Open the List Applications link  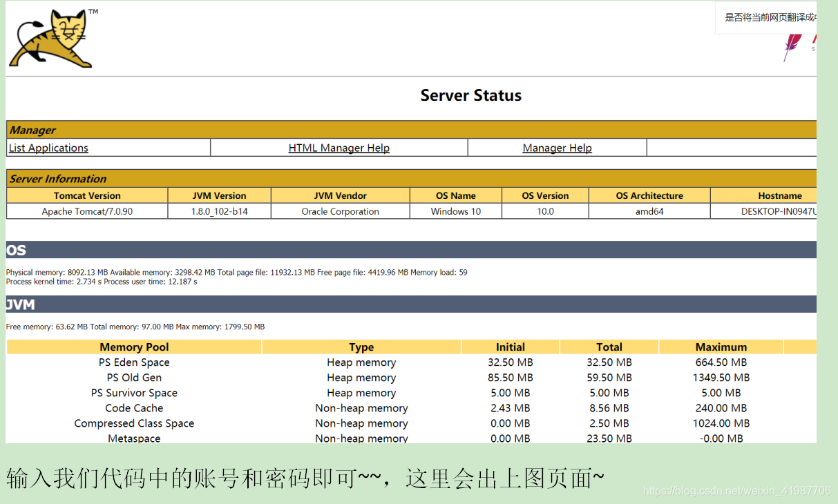[x=48, y=148]
